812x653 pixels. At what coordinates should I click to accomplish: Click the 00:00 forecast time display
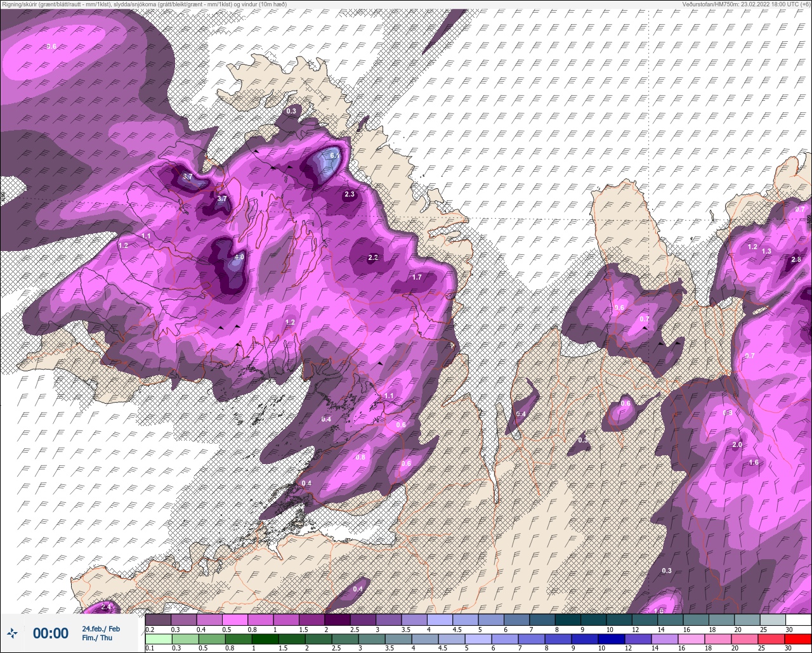(x=51, y=633)
